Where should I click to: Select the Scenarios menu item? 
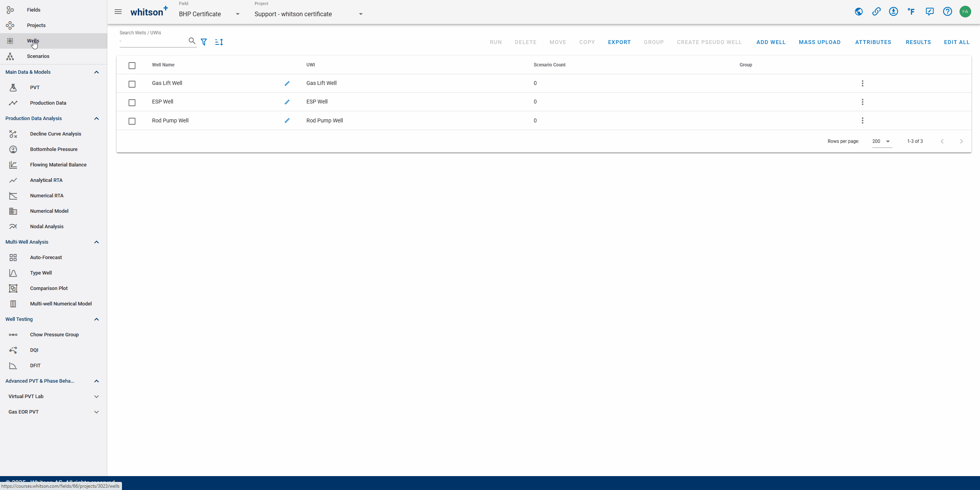[x=38, y=56]
